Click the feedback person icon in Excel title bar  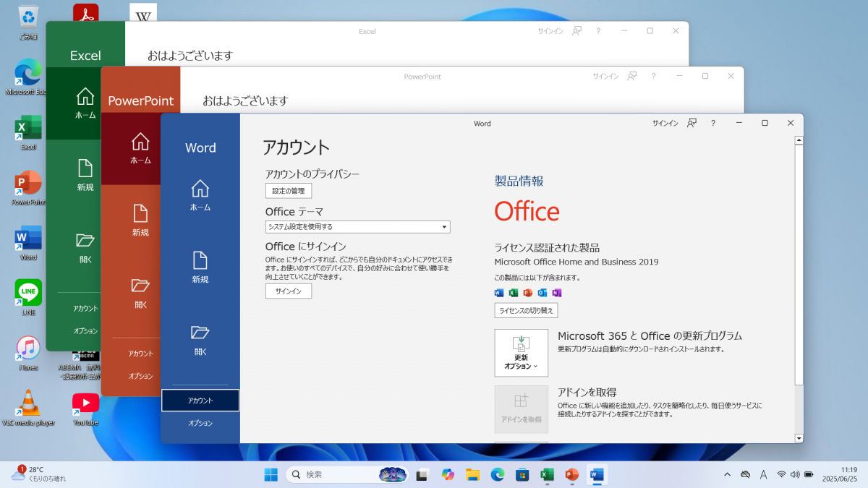(x=576, y=31)
